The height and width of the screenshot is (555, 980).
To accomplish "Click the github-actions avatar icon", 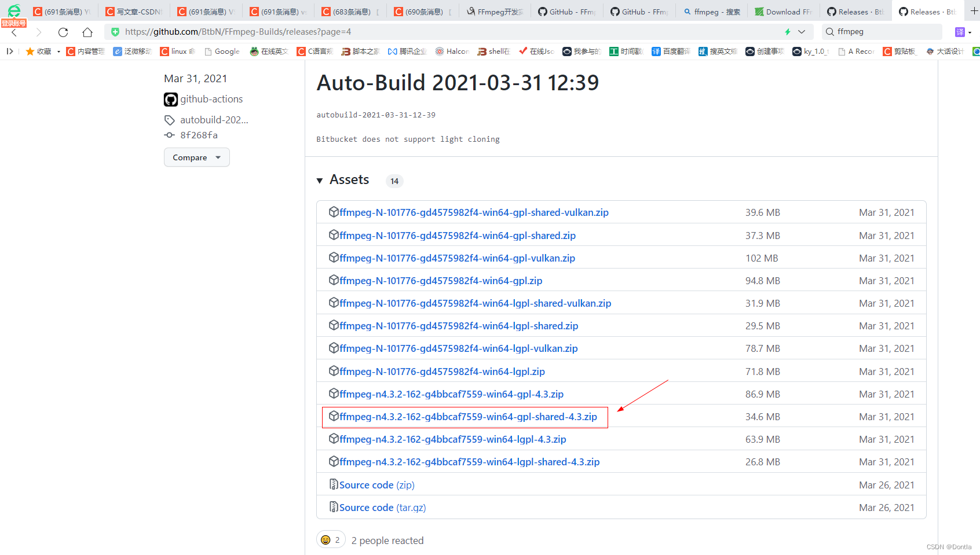I will coord(171,100).
